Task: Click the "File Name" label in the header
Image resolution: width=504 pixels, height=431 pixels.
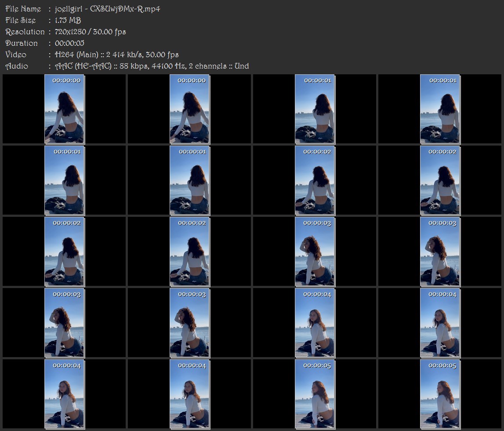Action: tap(23, 9)
